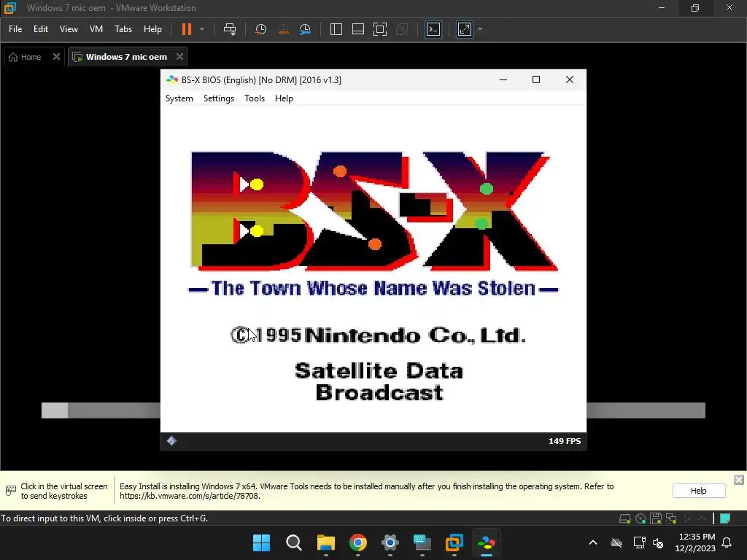Screen dimensions: 747x560
Task: Send Ctrl+Alt+Del to the VM via toolbar
Action: pos(230,29)
